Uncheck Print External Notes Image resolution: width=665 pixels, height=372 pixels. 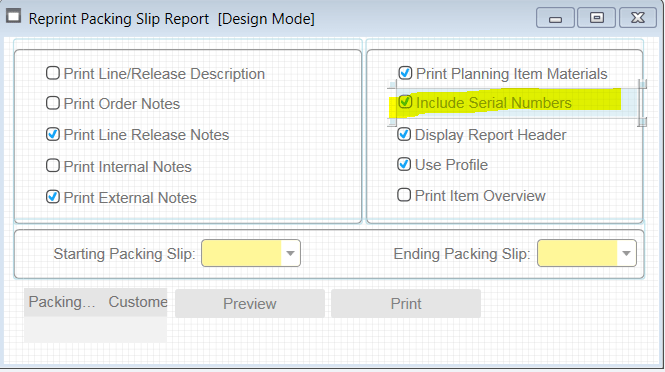53,197
